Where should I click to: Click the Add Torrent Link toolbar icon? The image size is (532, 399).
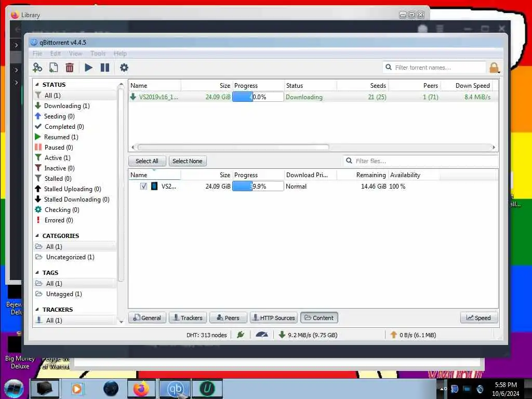pos(37,68)
